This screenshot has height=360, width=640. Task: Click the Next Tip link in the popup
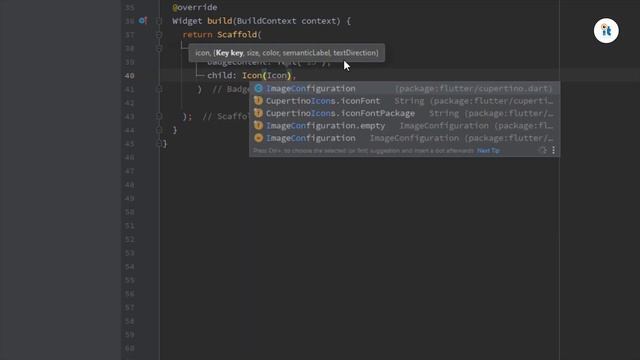click(488, 151)
